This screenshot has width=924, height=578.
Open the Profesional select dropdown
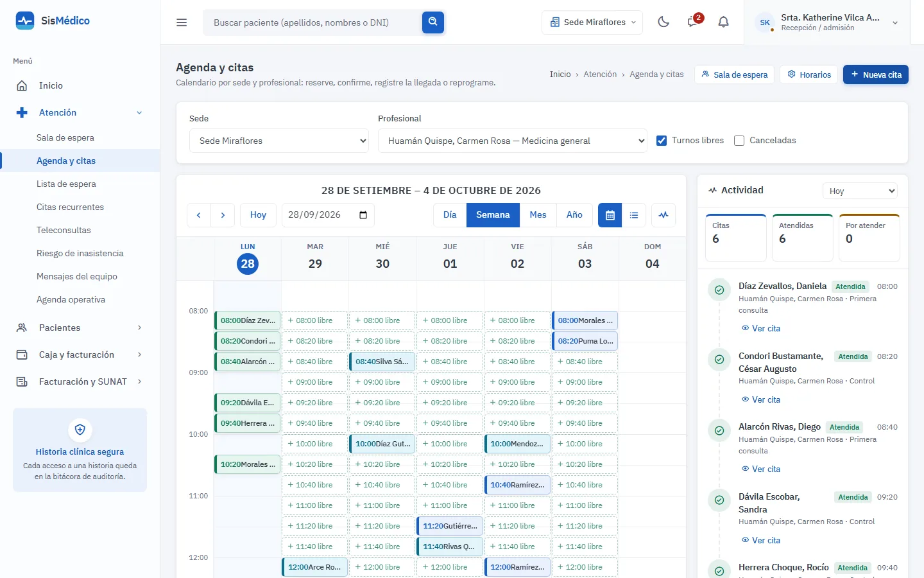tap(513, 141)
